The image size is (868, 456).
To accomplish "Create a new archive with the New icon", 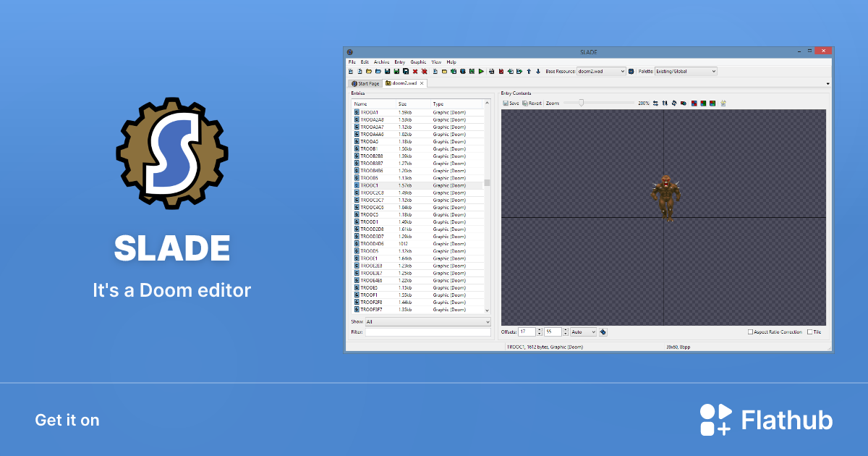I will point(349,71).
